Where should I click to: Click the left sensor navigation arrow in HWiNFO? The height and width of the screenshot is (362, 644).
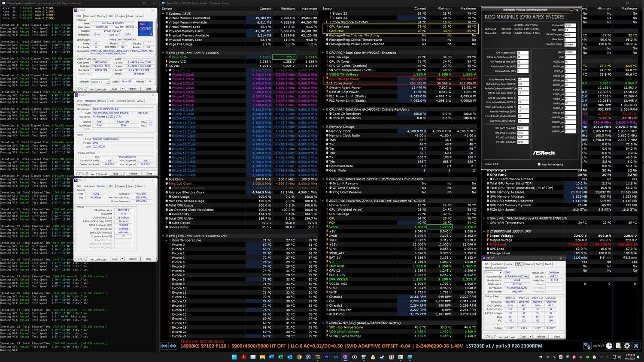pyautogui.click(x=162, y=346)
